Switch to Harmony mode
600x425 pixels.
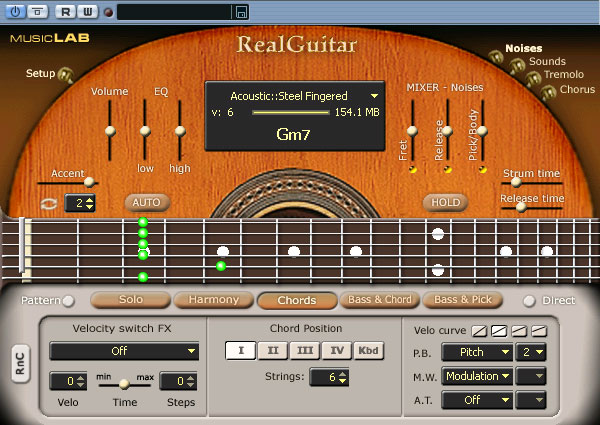(x=214, y=300)
